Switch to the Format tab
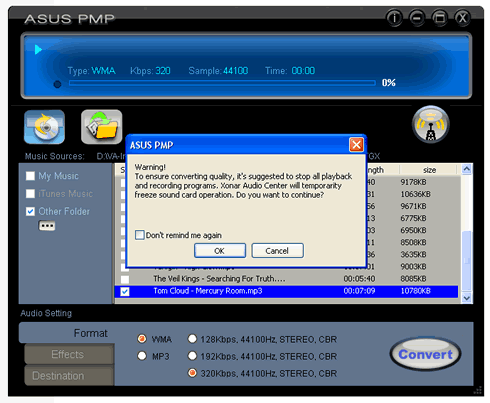Image resolution: width=490 pixels, height=403 pixels. pyautogui.click(x=67, y=333)
